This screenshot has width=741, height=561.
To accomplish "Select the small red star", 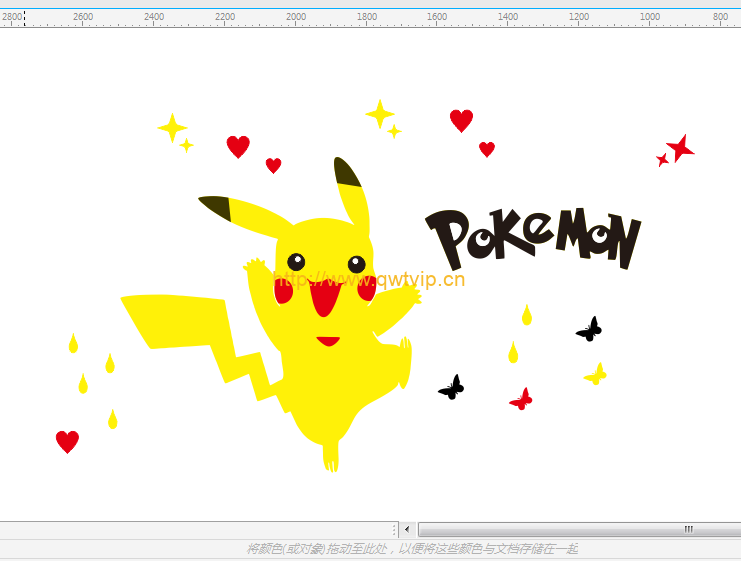I will [x=663, y=160].
